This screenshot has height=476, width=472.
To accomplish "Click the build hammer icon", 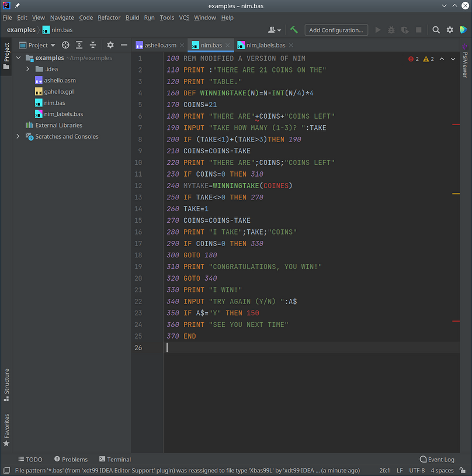I will point(294,29).
